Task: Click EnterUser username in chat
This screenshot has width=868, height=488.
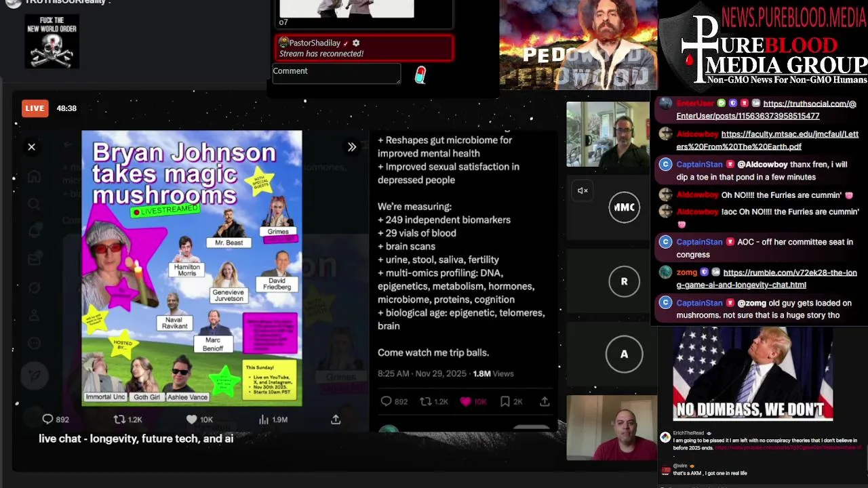Action: (695, 103)
